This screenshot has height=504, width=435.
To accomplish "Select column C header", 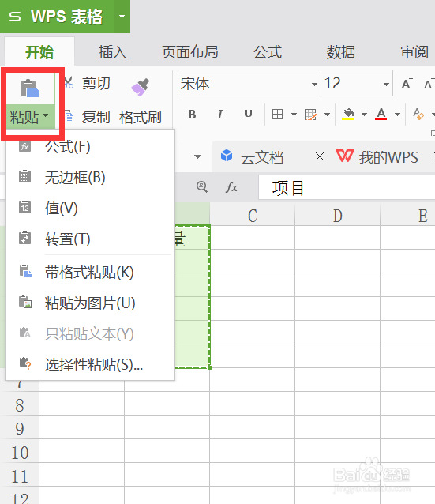I will (x=252, y=215).
